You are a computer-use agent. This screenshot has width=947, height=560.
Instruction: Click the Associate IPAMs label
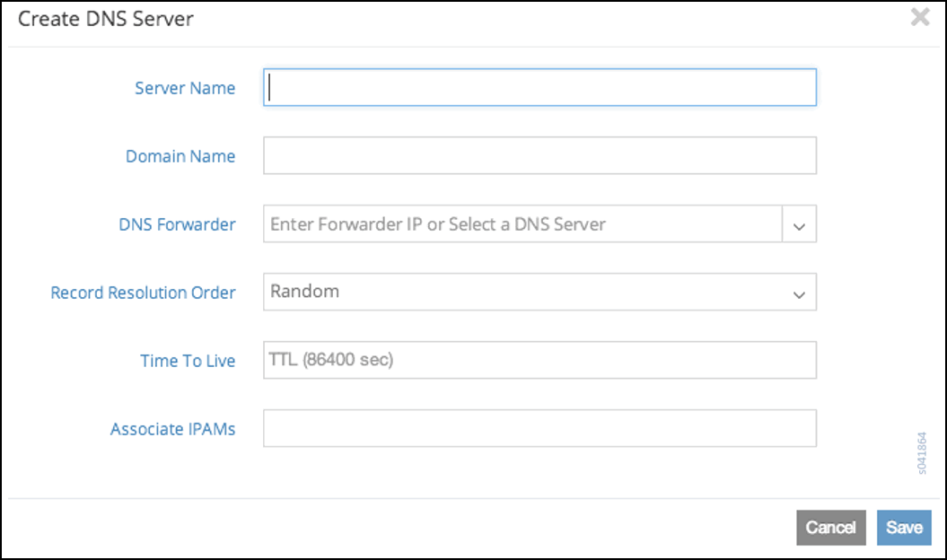click(172, 429)
